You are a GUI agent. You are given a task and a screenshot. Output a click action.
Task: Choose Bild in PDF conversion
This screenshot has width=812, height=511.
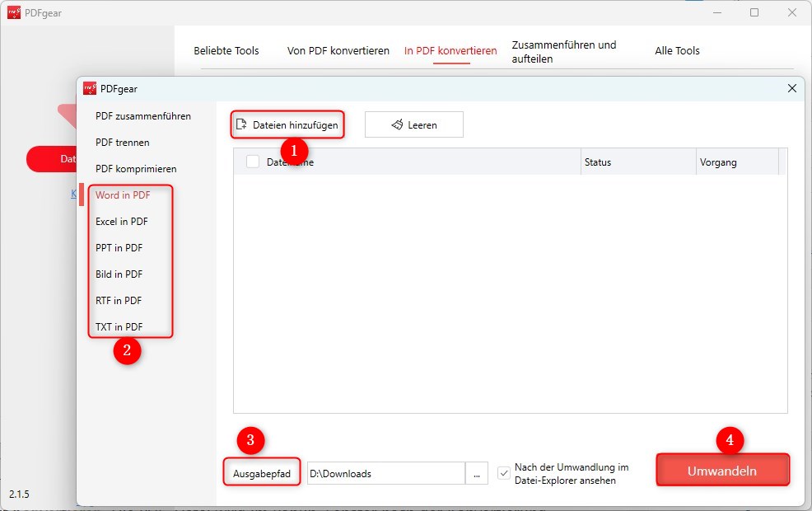118,274
